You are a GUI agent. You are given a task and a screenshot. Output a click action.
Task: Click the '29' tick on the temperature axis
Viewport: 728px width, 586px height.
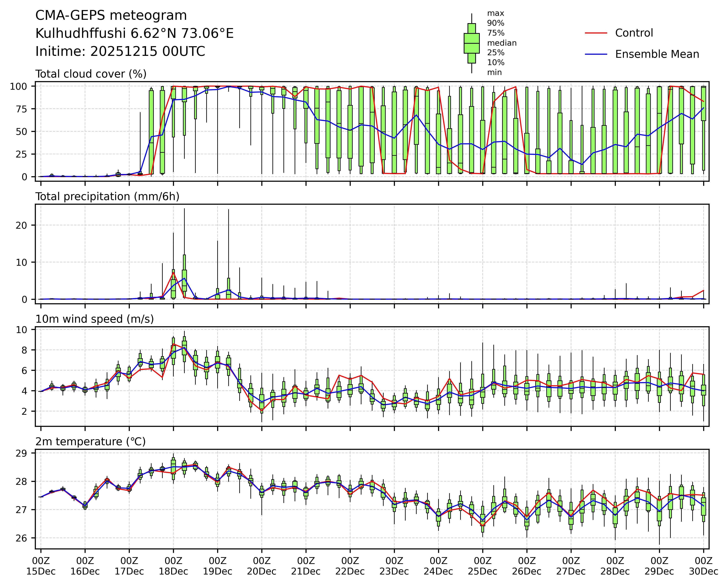[x=21, y=453]
